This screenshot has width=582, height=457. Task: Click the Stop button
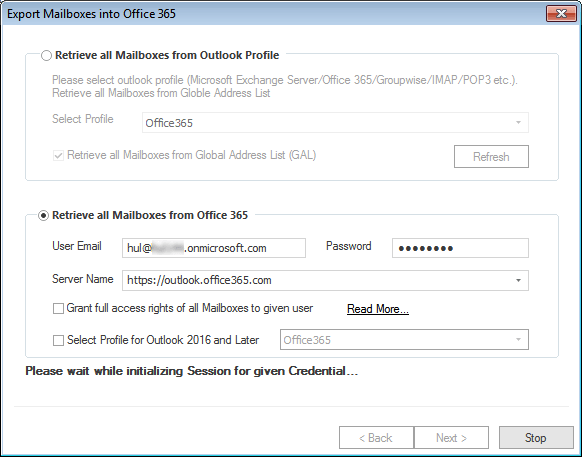point(536,438)
